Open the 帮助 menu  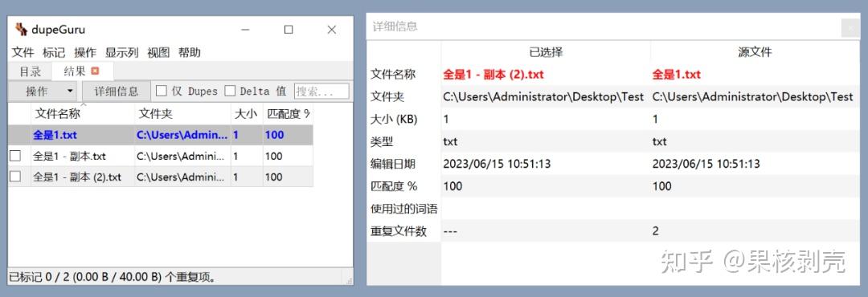coord(190,52)
